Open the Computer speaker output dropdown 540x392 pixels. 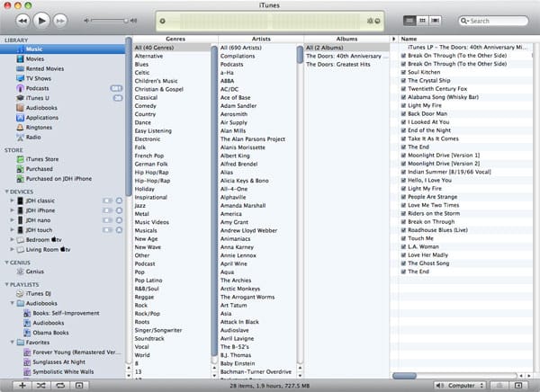[460, 386]
